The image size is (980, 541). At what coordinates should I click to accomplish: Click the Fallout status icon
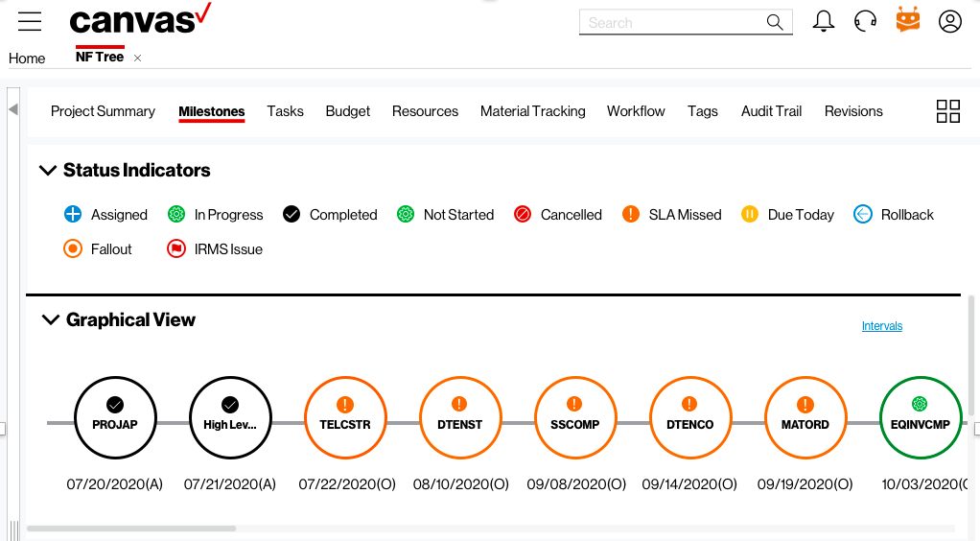click(73, 248)
